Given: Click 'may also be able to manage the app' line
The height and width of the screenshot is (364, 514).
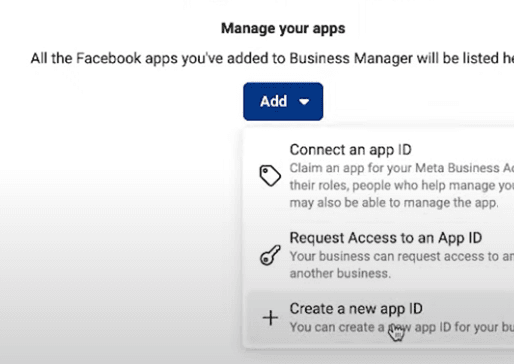Looking at the screenshot, I should pyautogui.click(x=394, y=202).
